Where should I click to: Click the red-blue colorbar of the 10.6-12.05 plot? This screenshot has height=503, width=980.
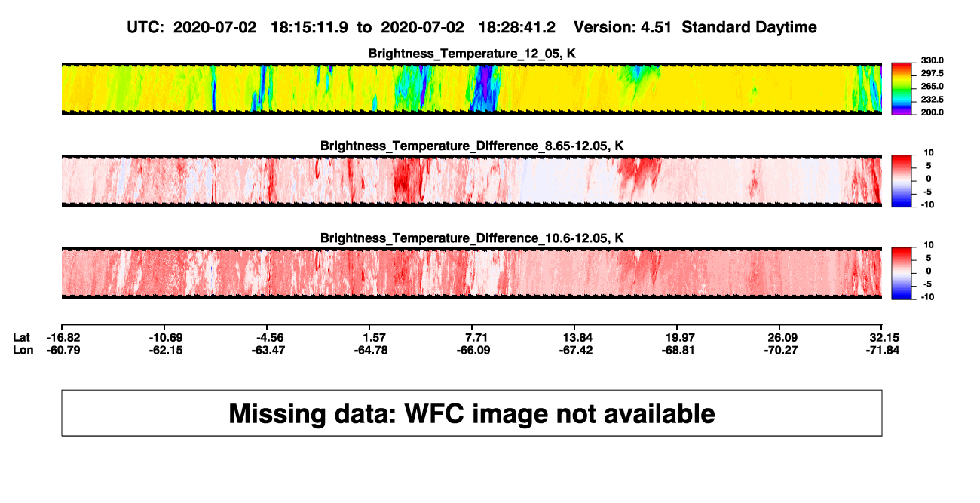point(900,273)
